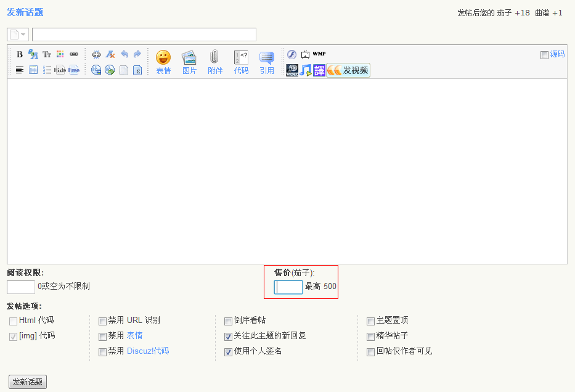Insert Free content tag
The height and width of the screenshot is (392, 575).
[74, 70]
